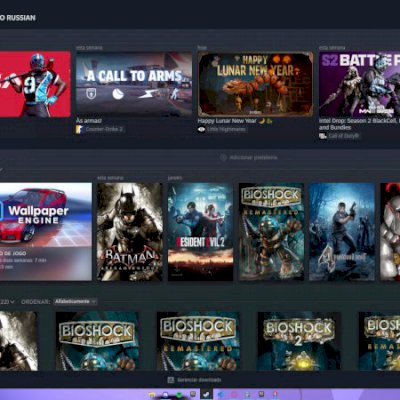The width and height of the screenshot is (400, 400).
Task: Open the Steam icon in the taskbar
Action: pyautogui.click(x=206, y=394)
